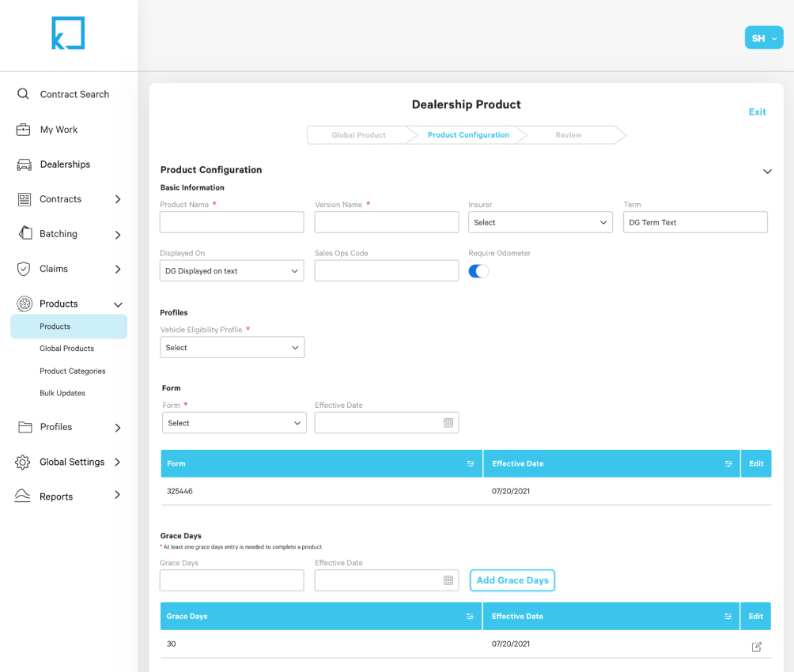Image resolution: width=794 pixels, height=672 pixels.
Task: Select Products submenu item
Action: (69, 327)
